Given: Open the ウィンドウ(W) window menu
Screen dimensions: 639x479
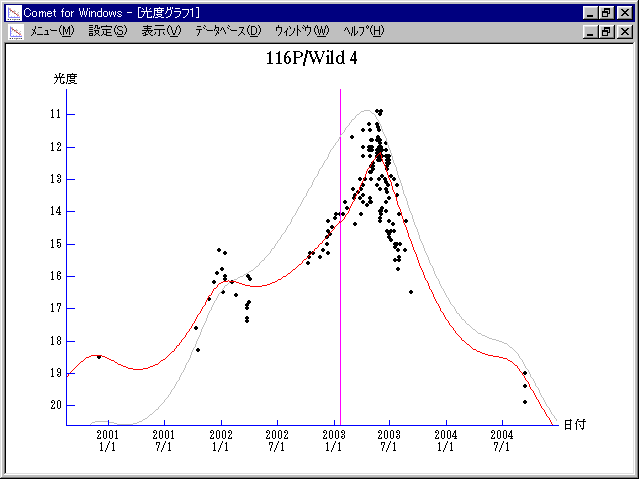Looking at the screenshot, I should 301,31.
